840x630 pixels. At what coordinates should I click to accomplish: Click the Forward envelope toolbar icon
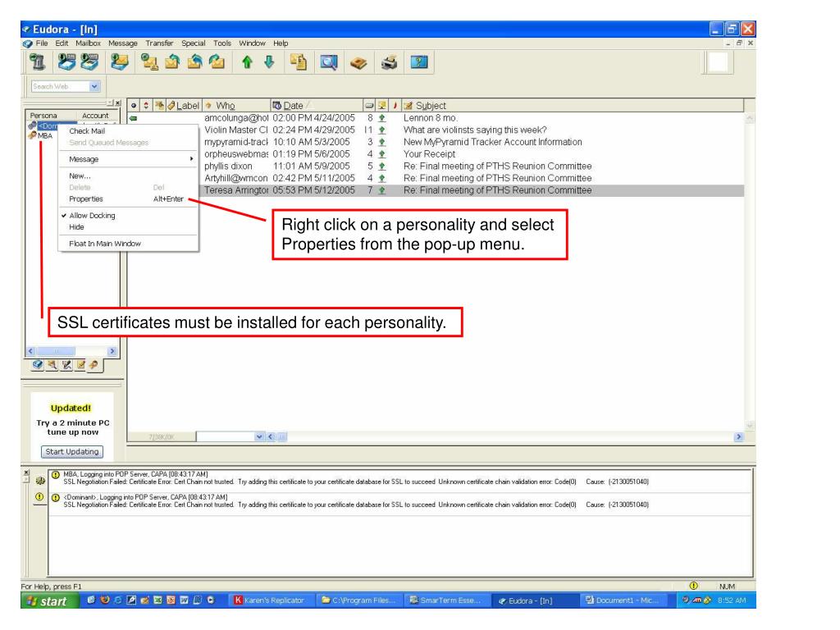click(x=217, y=62)
